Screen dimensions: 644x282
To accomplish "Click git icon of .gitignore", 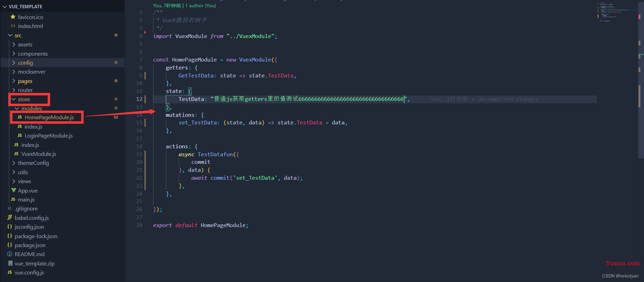I will point(10,208).
